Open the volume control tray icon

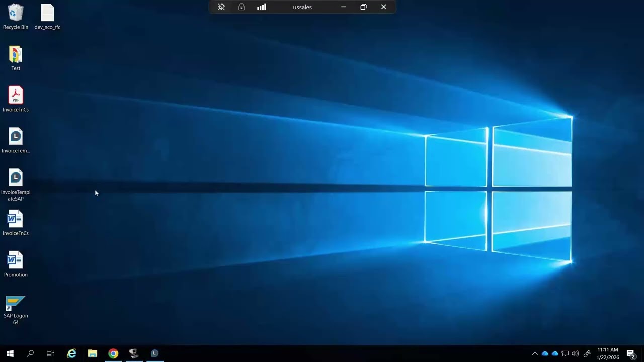tap(575, 354)
